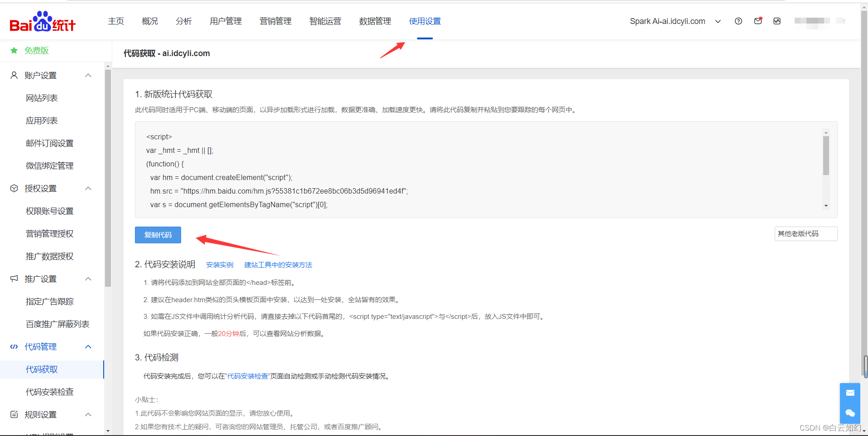Collapse the 代码管理 section chevron

(88, 347)
